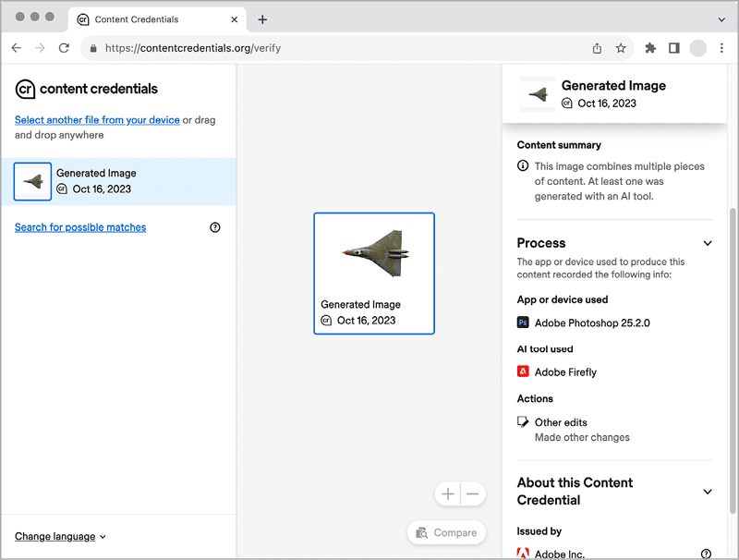The width and height of the screenshot is (739, 560).
Task: Click the App or device used label
Action: tap(563, 299)
